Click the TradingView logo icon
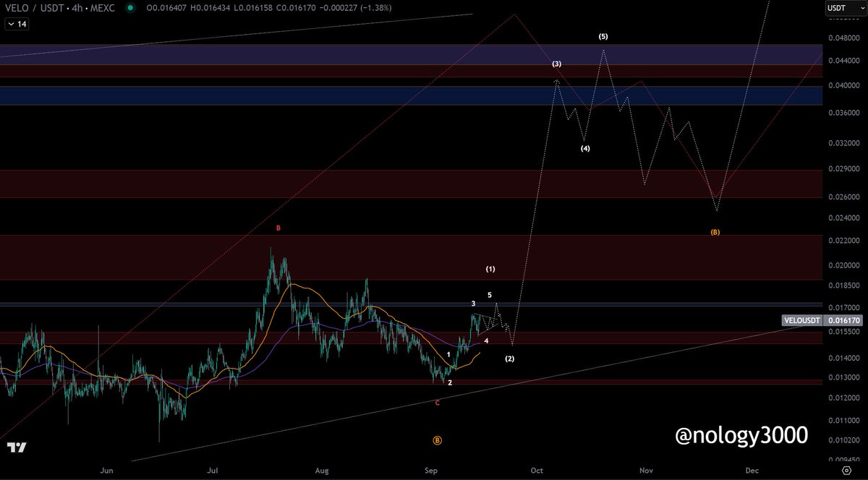Viewport: 868px width, 480px height. [x=17, y=447]
